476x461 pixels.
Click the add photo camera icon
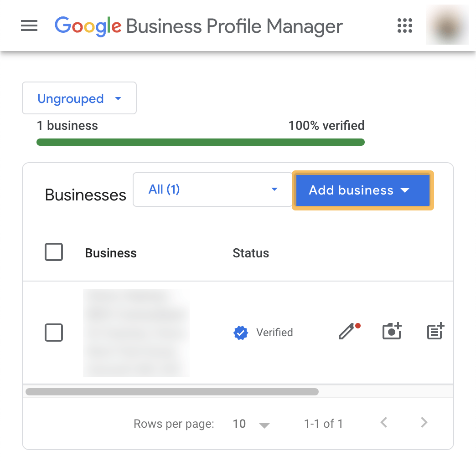click(x=392, y=332)
